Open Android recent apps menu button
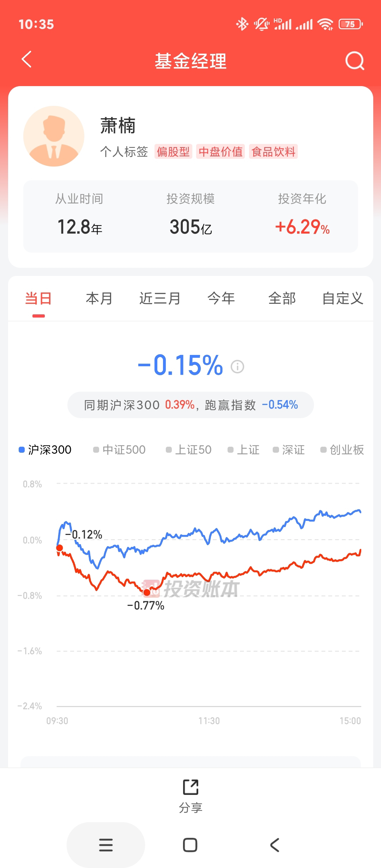Image resolution: width=381 pixels, height=868 pixels. (x=106, y=845)
